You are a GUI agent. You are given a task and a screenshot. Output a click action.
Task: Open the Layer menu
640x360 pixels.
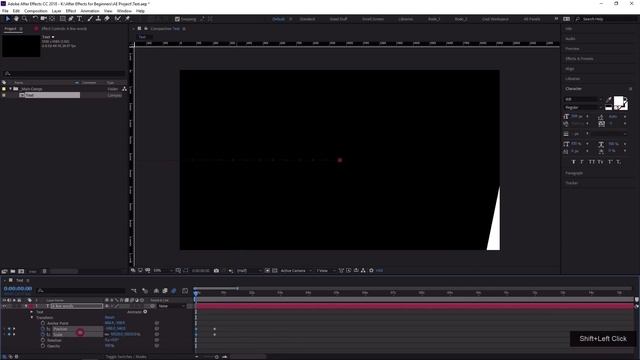coord(57,11)
